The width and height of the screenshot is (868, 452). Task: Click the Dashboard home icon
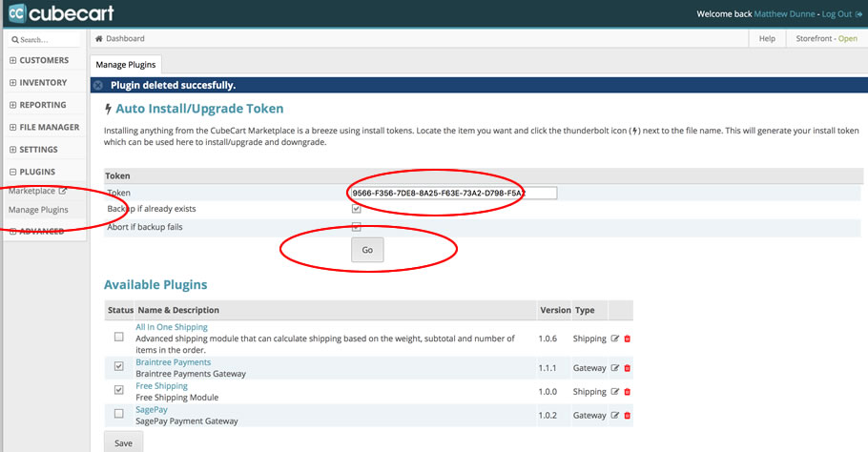[x=98, y=39]
